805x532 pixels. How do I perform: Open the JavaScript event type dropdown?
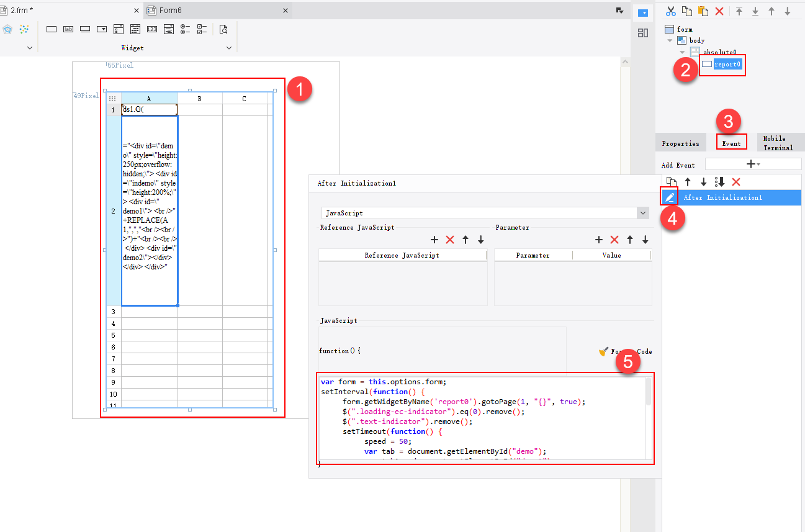point(642,213)
